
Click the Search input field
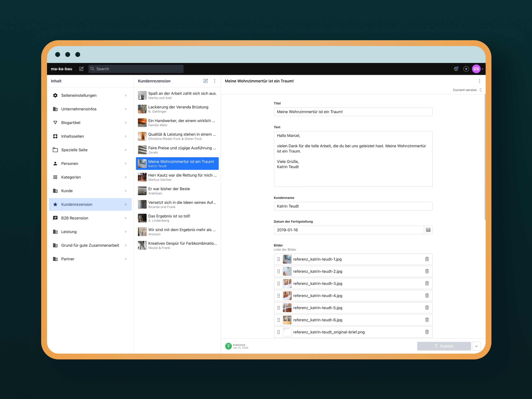[136, 69]
